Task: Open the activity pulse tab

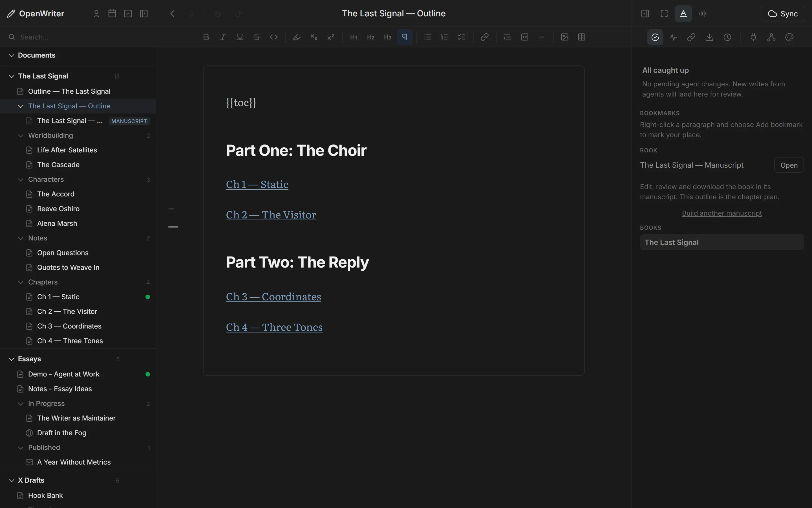Action: [673, 37]
